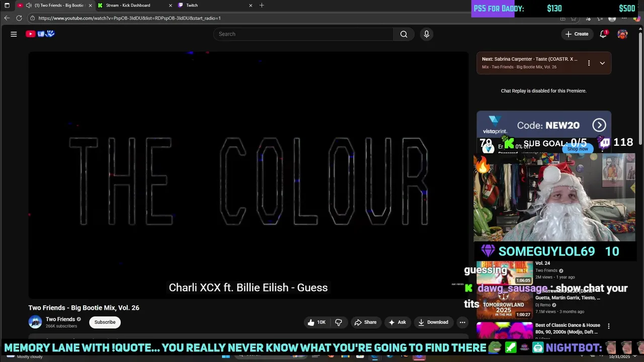This screenshot has height=362, width=644.
Task: Open the account avatar menu
Action: pyautogui.click(x=622, y=34)
